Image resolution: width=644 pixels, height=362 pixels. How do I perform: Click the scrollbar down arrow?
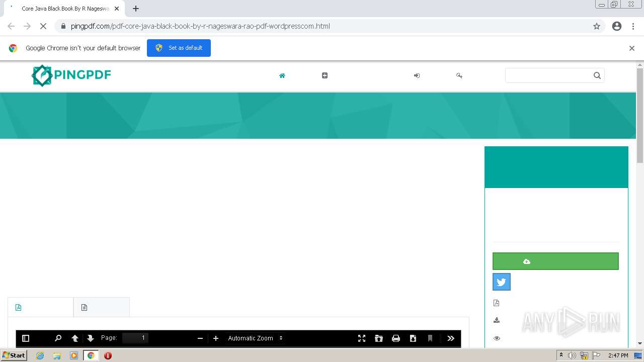640,344
